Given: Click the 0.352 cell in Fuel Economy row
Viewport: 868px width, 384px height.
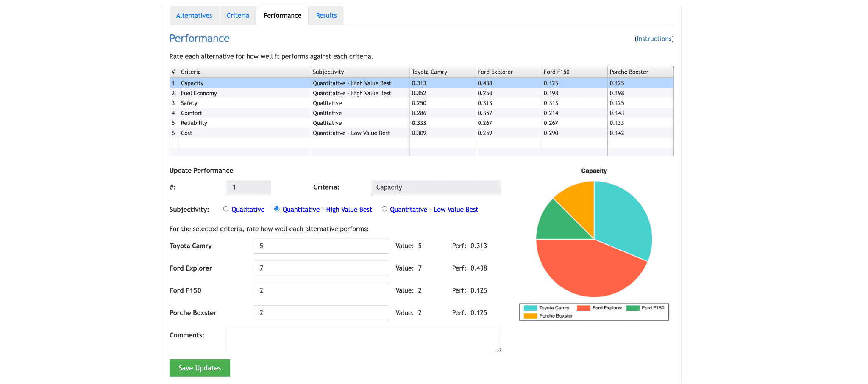Looking at the screenshot, I should [442, 93].
